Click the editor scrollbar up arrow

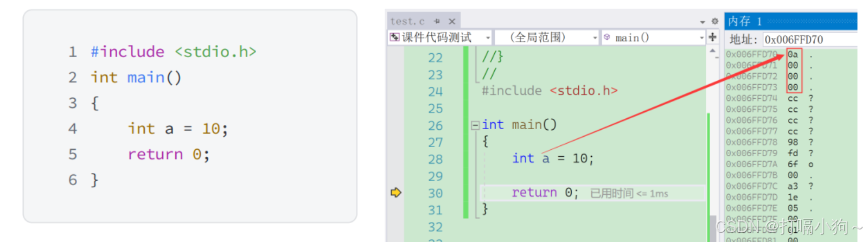pos(712,51)
